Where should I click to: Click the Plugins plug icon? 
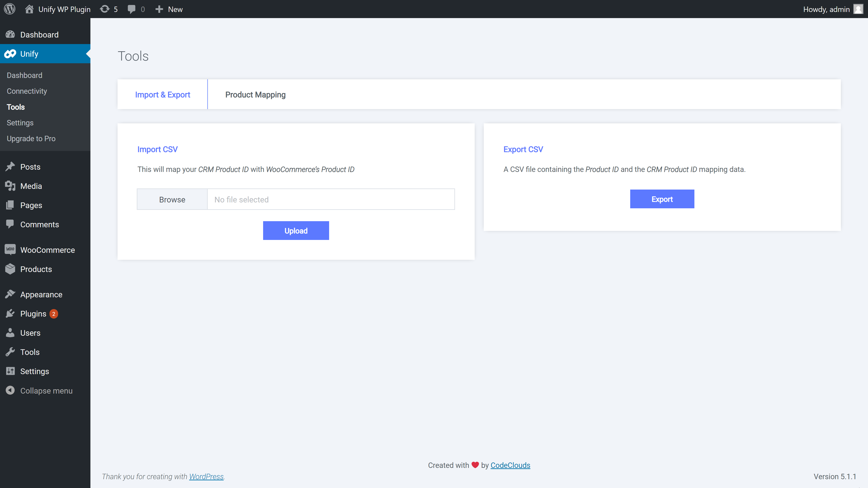[x=10, y=314]
